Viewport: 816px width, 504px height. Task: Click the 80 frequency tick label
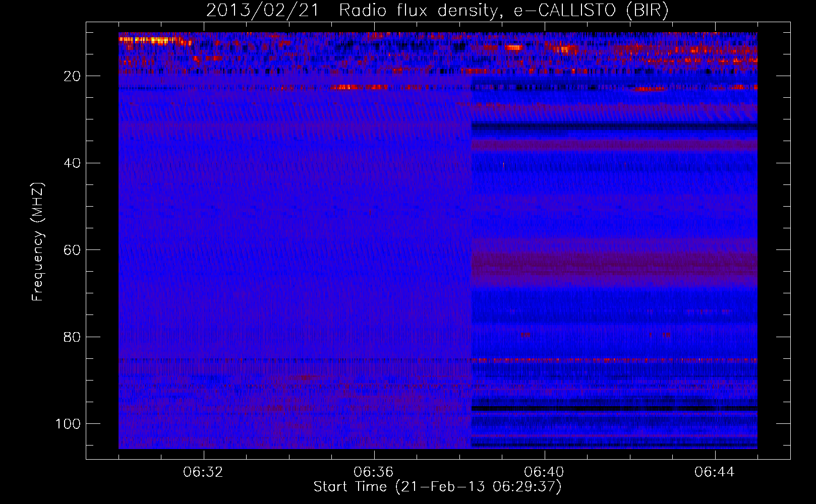coord(72,337)
